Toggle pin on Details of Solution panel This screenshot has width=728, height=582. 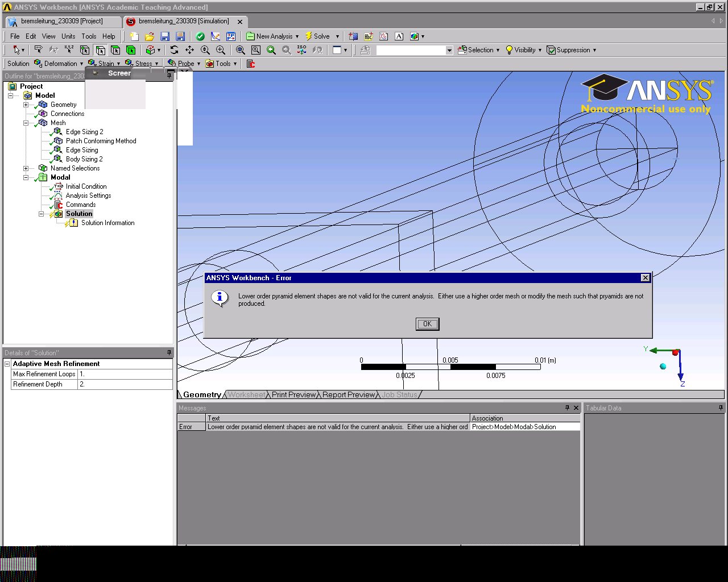[x=169, y=352]
